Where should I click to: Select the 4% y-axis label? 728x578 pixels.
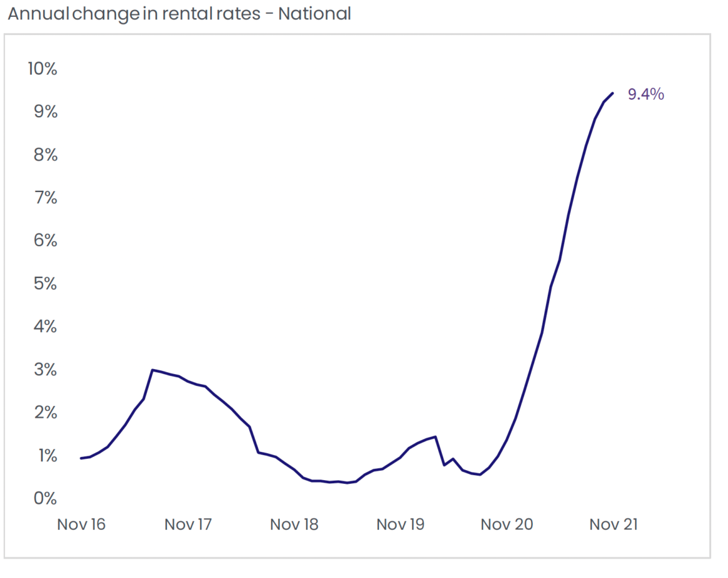[x=45, y=327]
